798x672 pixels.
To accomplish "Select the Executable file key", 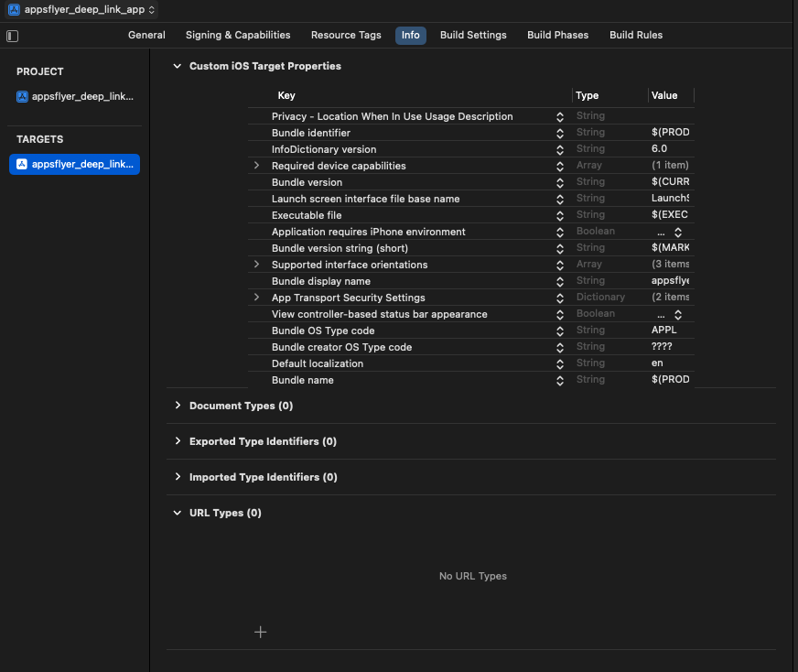I will click(x=307, y=215).
